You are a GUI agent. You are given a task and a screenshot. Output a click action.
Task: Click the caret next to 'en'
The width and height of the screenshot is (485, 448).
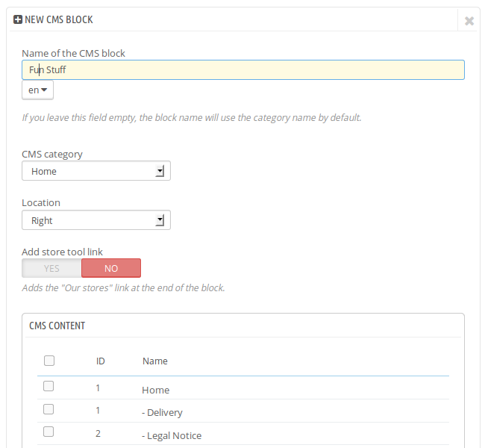(x=44, y=90)
